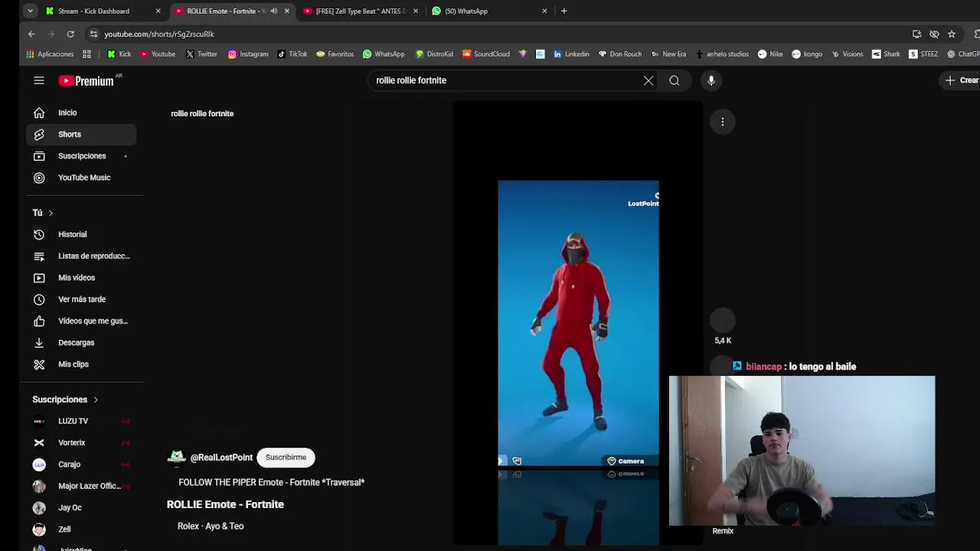Open Suscripciones in the sidebar
Image resolution: width=980 pixels, height=551 pixels.
(x=81, y=156)
